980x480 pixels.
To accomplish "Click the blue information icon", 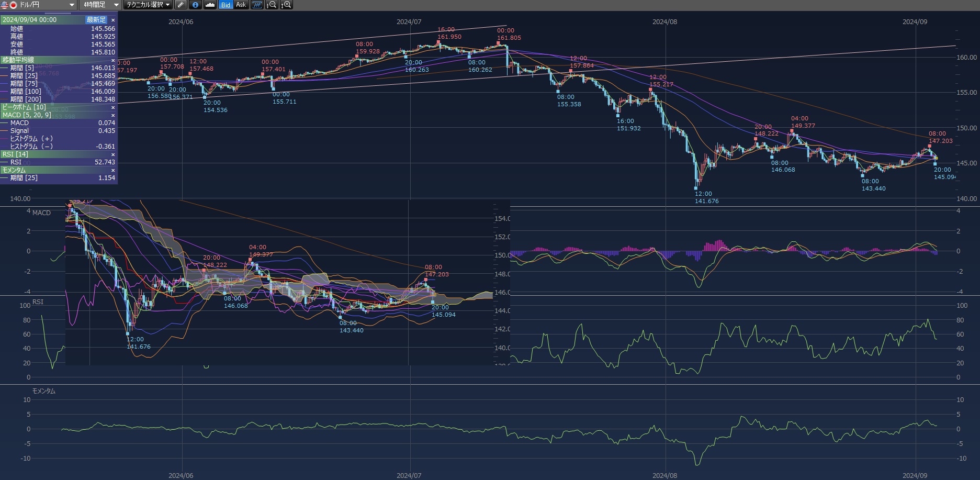I will point(195,5).
